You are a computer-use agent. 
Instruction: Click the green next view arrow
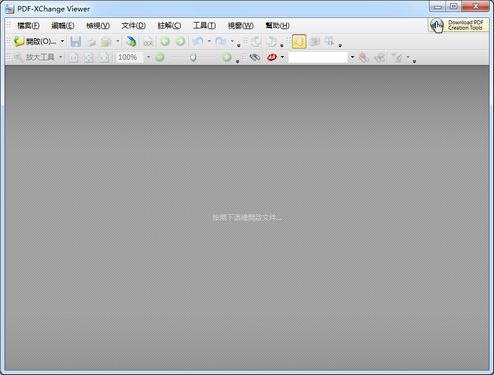click(x=180, y=42)
